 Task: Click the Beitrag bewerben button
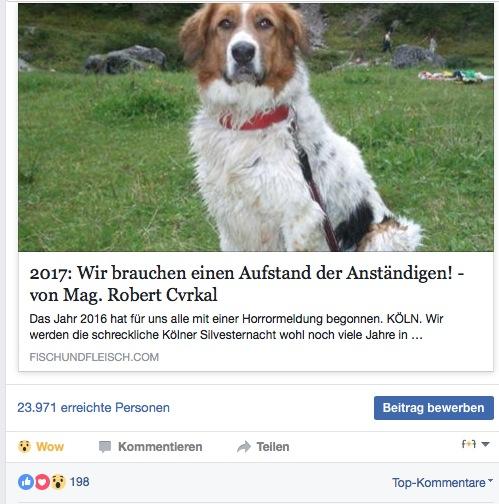[434, 408]
